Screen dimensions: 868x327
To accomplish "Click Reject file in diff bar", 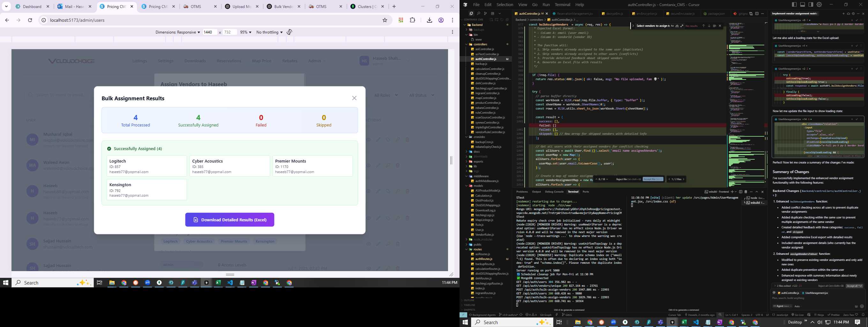I will [x=628, y=179].
